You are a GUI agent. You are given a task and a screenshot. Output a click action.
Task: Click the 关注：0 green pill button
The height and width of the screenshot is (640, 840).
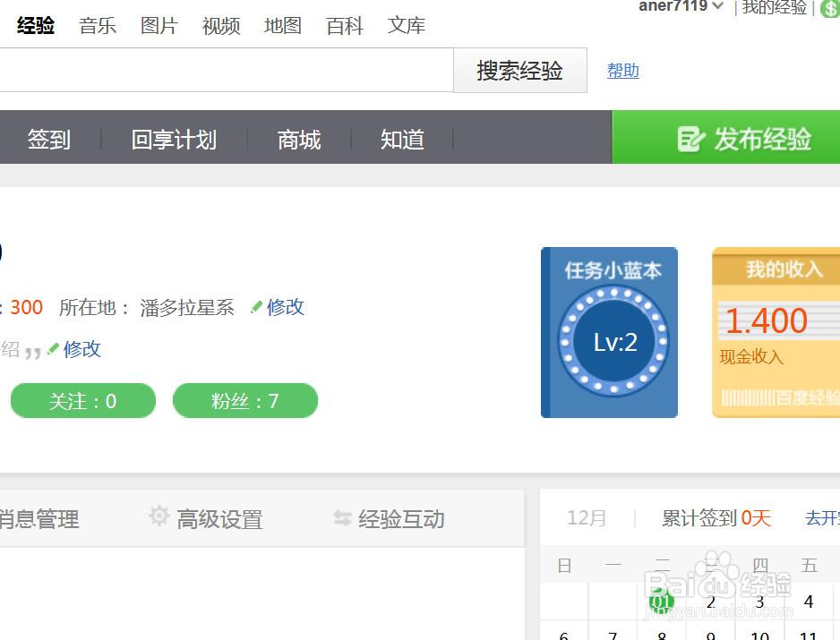click(83, 401)
